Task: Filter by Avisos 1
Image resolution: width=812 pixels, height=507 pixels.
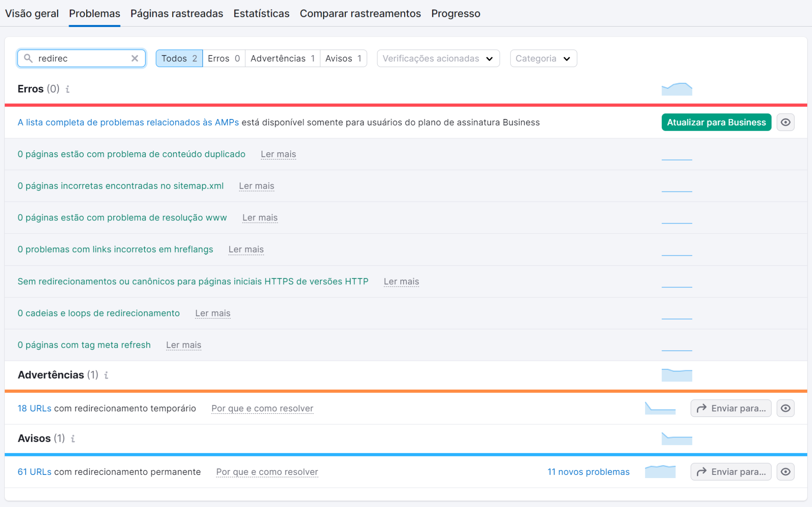Action: coord(343,58)
